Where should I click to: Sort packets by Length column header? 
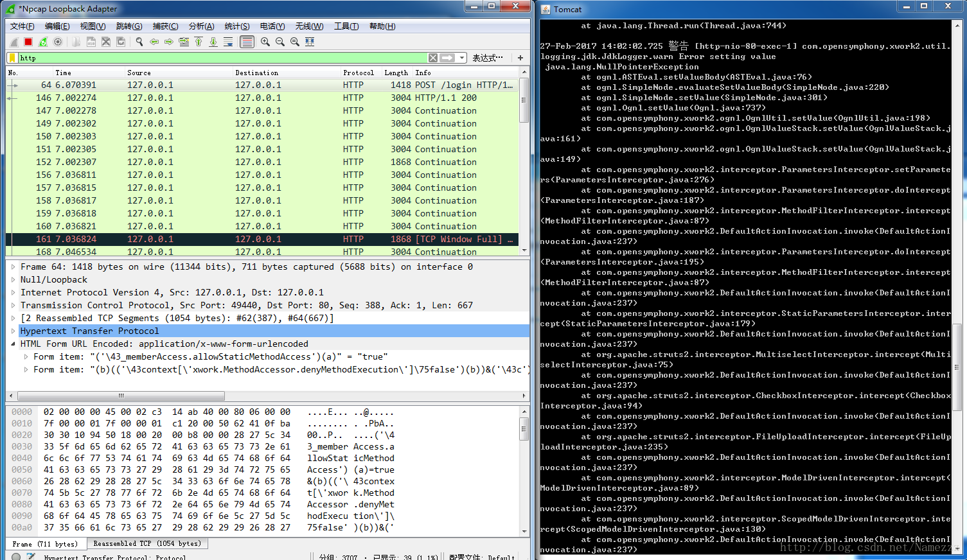(x=397, y=73)
